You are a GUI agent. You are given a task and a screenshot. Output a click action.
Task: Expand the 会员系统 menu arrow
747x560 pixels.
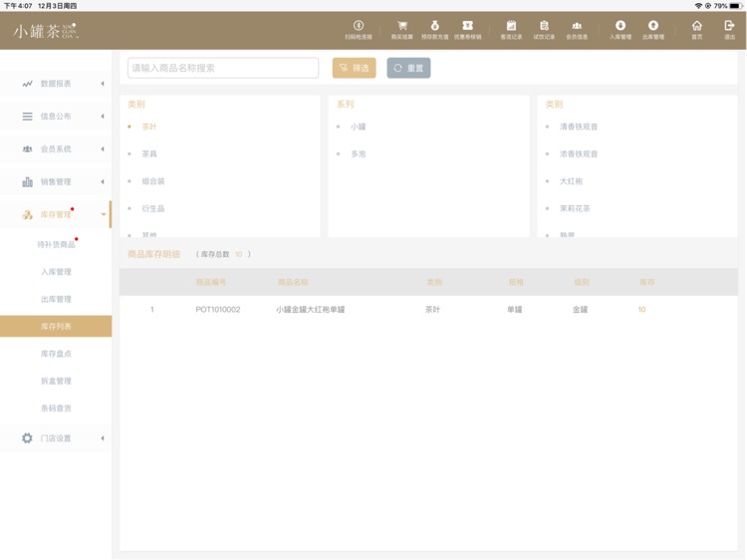[103, 149]
